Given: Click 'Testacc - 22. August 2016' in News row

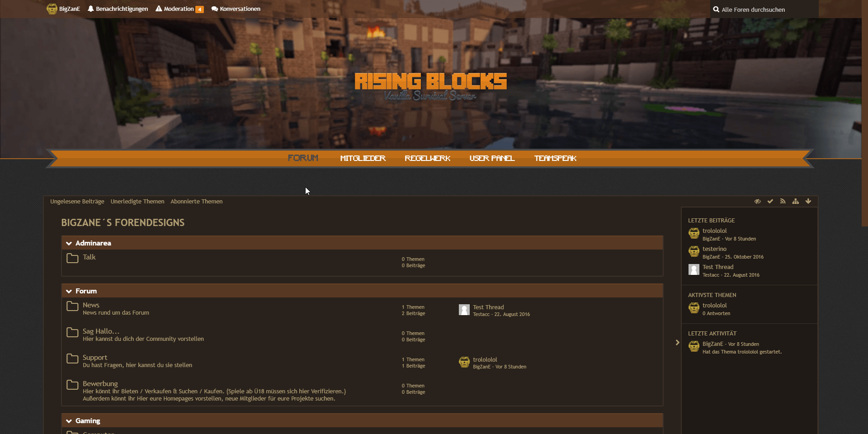Looking at the screenshot, I should [501, 315].
